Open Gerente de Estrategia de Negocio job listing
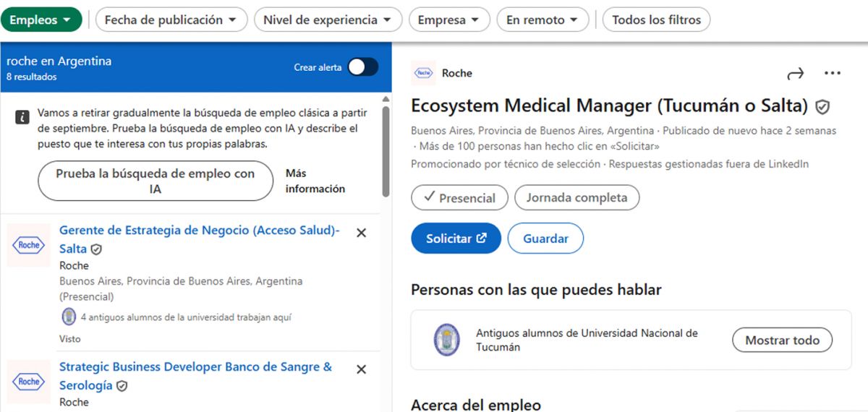 [199, 239]
